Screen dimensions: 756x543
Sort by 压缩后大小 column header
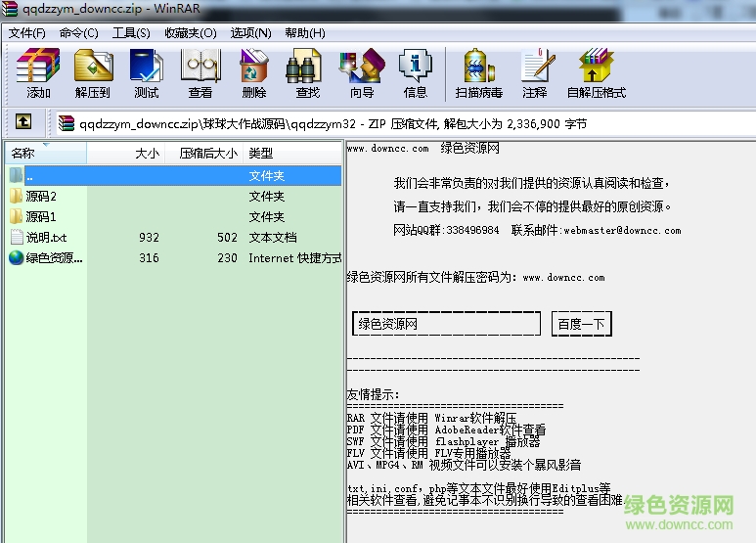coord(204,154)
